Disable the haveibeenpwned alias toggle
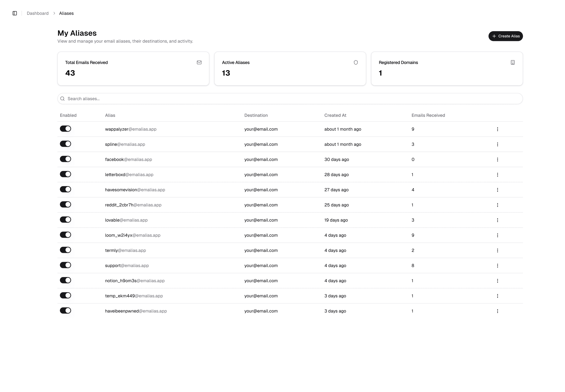The width and height of the screenshot is (565, 392). [65, 310]
